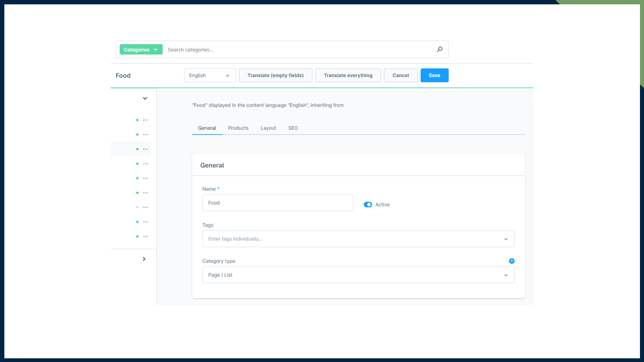Collapse the tree using the top down-chevron
This screenshot has height=362, width=644.
pos(145,98)
